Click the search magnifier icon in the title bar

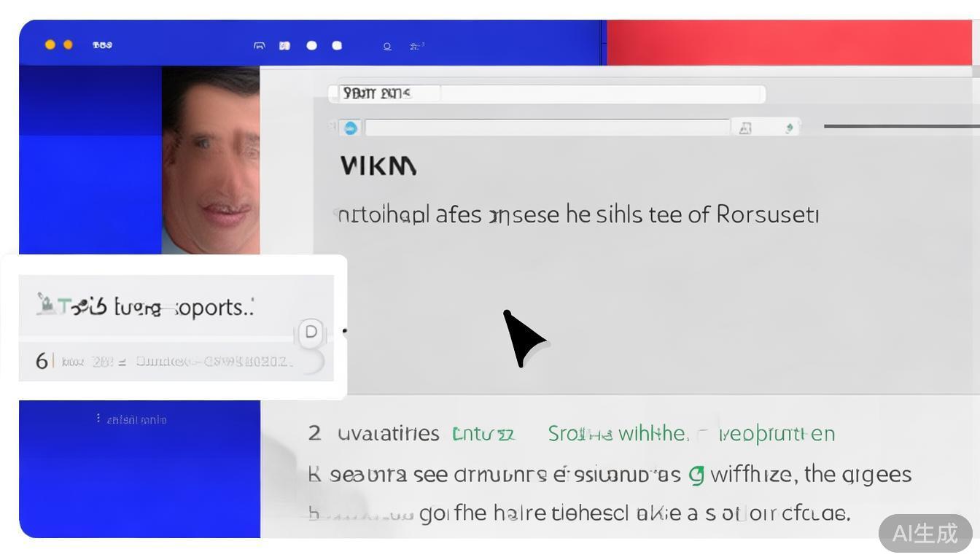(387, 46)
